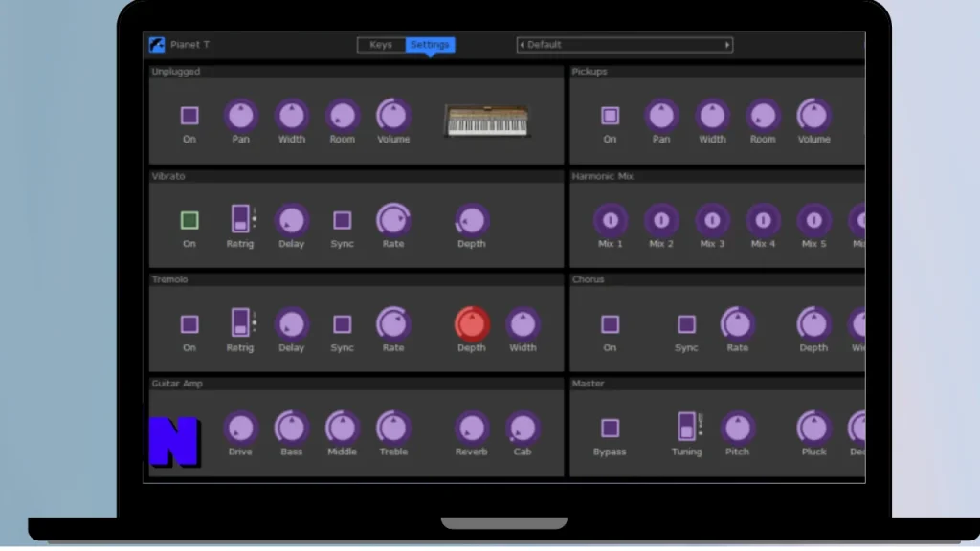Viewport: 980px width, 551px height.
Task: Toggle the Tremolo Sync box
Action: point(343,324)
